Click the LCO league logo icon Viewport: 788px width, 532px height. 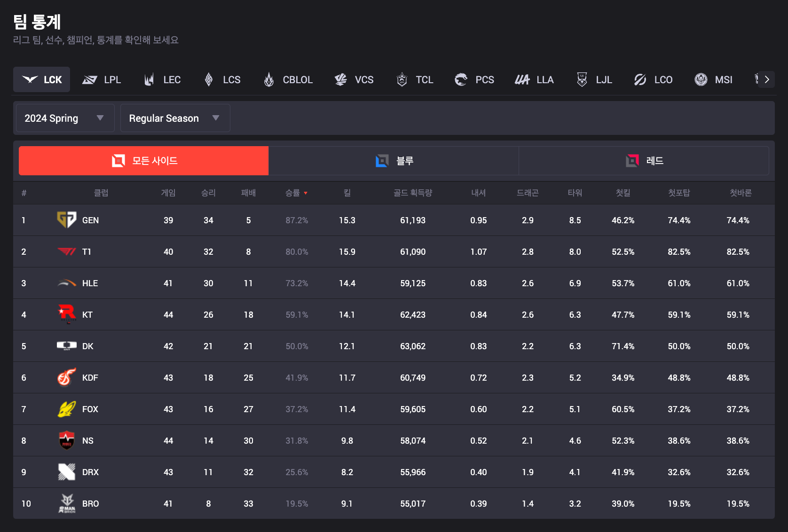tap(640, 79)
